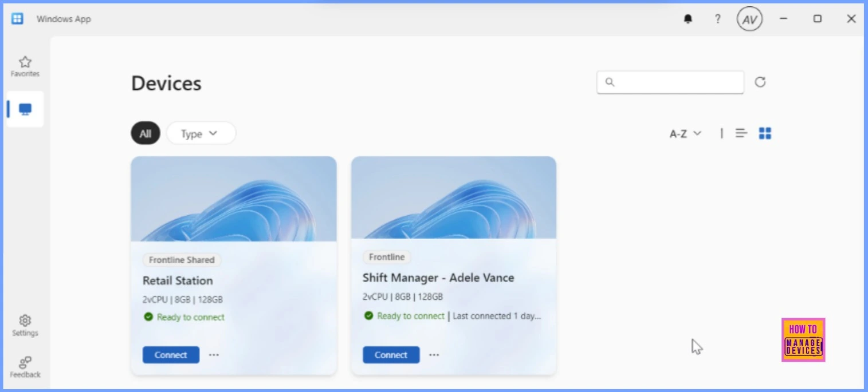Select the All filter pill
The width and height of the screenshot is (868, 392).
[146, 133]
